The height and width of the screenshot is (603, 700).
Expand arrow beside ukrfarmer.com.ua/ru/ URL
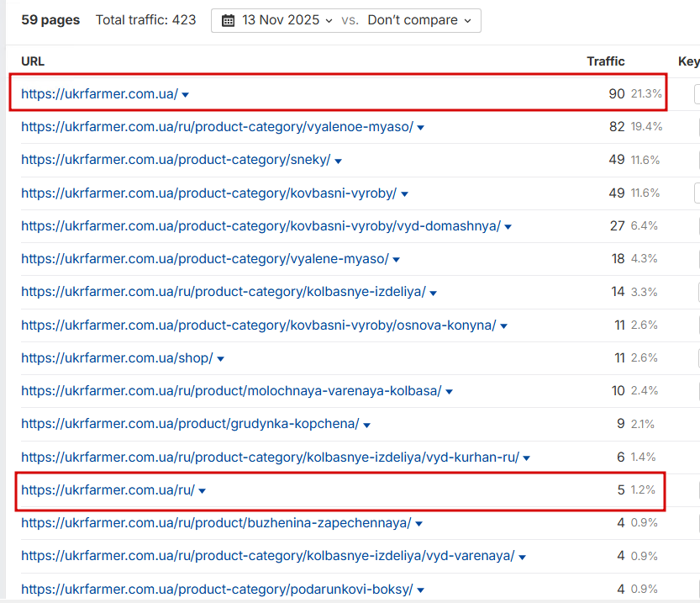[x=202, y=491]
